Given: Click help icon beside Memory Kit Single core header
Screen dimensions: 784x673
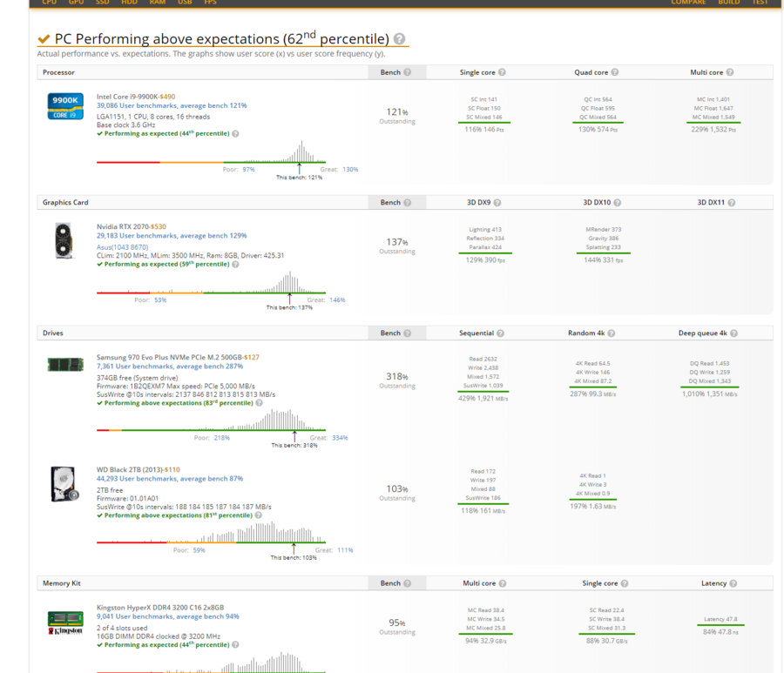Looking at the screenshot, I should (625, 583).
